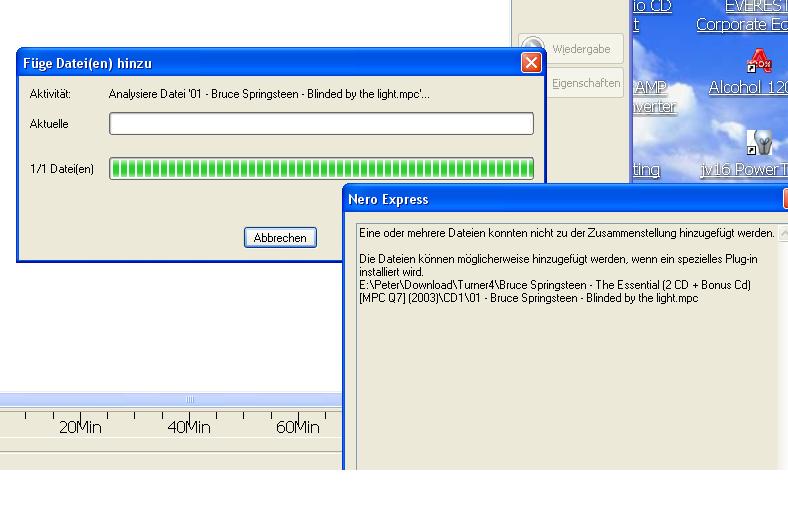Click the 20Min timeline marker
The image size is (788, 516).
coord(80,427)
